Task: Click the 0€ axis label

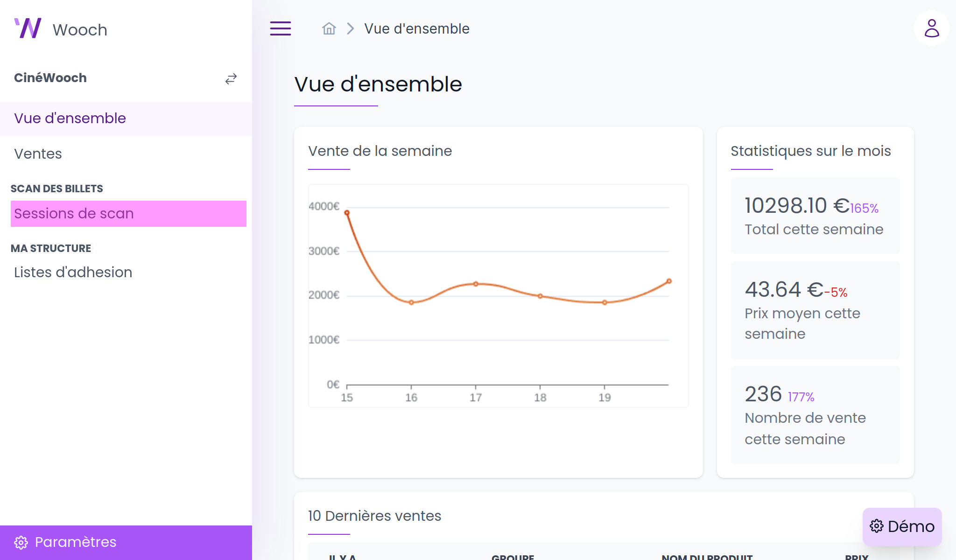Action: pos(333,385)
